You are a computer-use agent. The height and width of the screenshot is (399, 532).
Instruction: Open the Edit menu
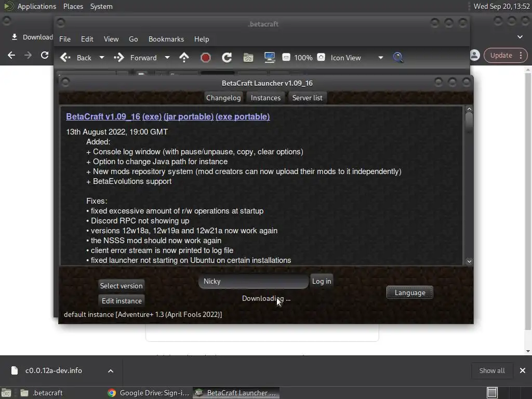tap(87, 39)
